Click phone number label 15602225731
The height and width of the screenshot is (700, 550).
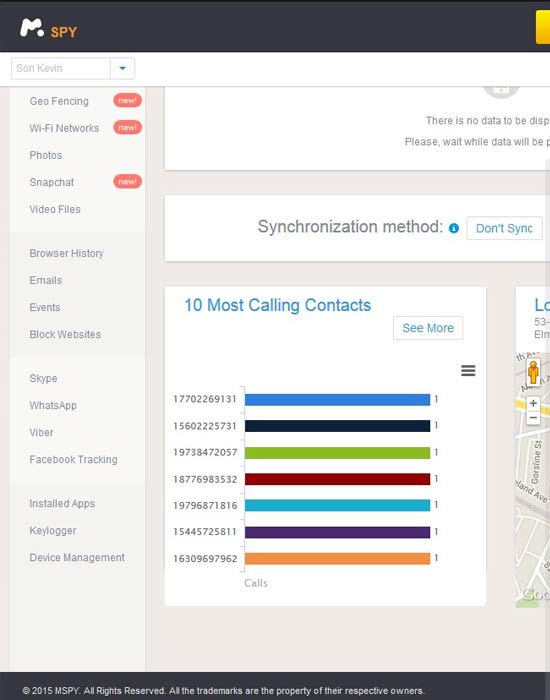tap(205, 426)
